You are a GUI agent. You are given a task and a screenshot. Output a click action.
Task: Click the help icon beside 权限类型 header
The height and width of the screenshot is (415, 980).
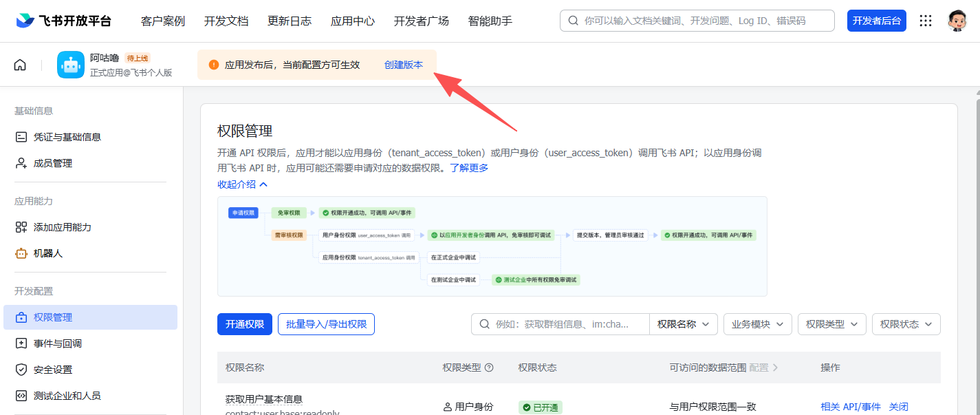[489, 368]
